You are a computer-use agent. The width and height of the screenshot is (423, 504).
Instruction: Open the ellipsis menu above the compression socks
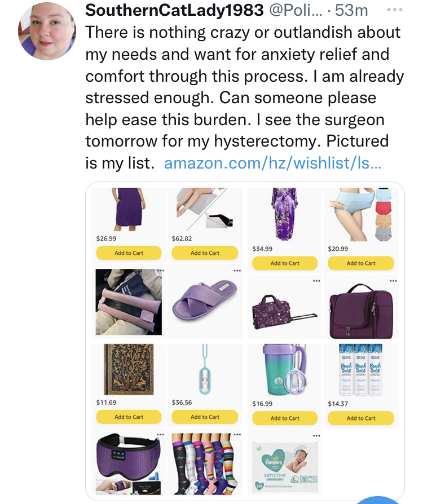pos(237,435)
